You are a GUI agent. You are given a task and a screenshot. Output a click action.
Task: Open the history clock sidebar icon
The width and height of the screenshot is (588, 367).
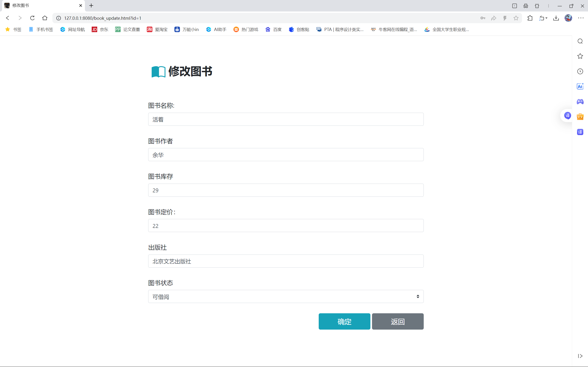[580, 71]
